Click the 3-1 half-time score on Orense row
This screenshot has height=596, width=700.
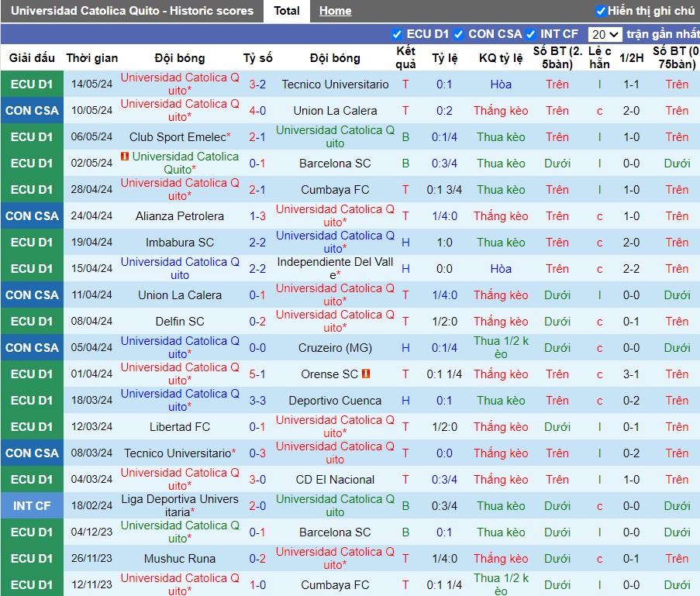click(631, 374)
